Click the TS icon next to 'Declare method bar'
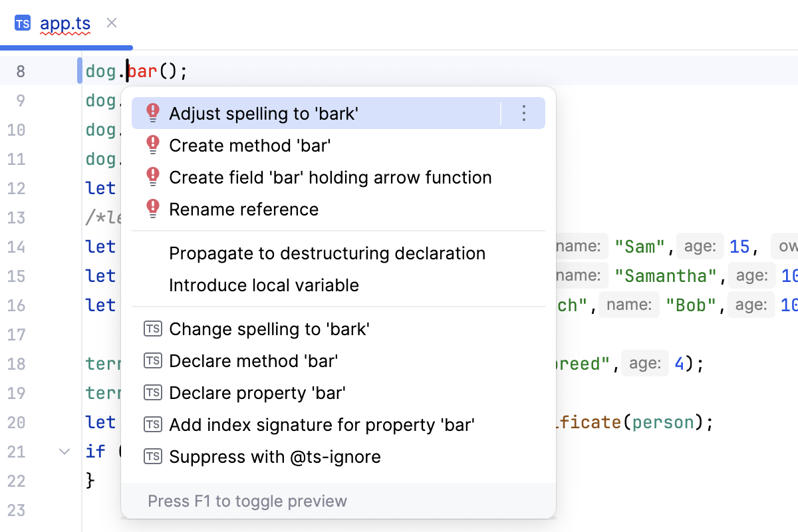798x532 pixels. click(152, 360)
